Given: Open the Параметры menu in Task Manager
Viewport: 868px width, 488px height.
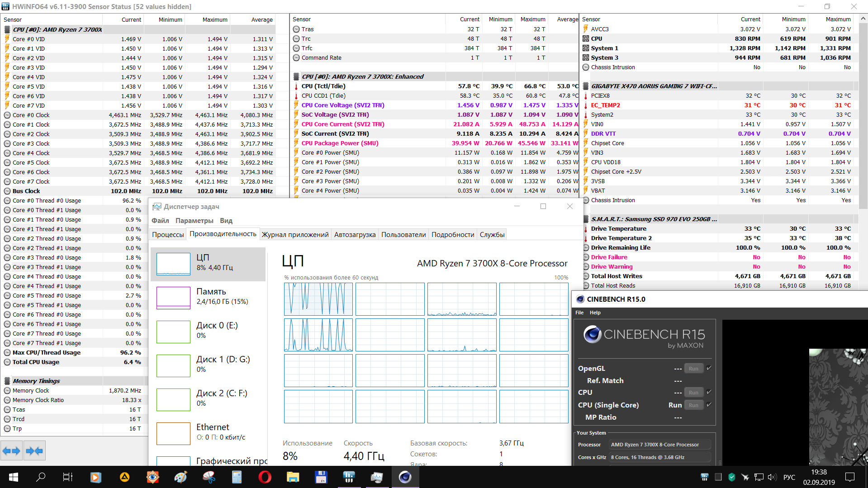Looking at the screenshot, I should click(194, 221).
